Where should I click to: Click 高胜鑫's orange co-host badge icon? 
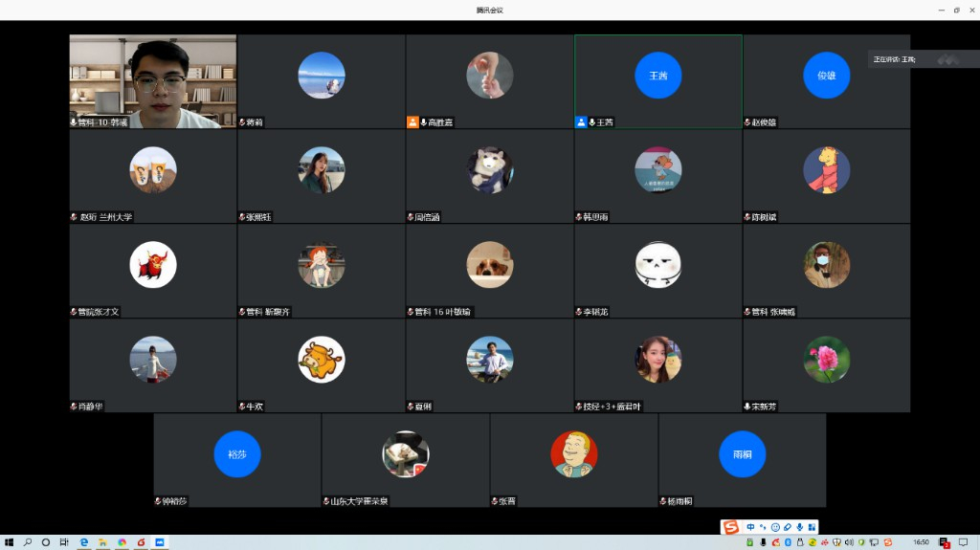[412, 122]
